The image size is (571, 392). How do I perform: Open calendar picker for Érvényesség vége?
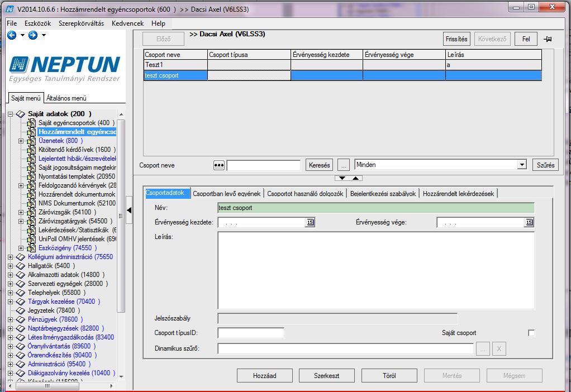pyautogui.click(x=529, y=222)
